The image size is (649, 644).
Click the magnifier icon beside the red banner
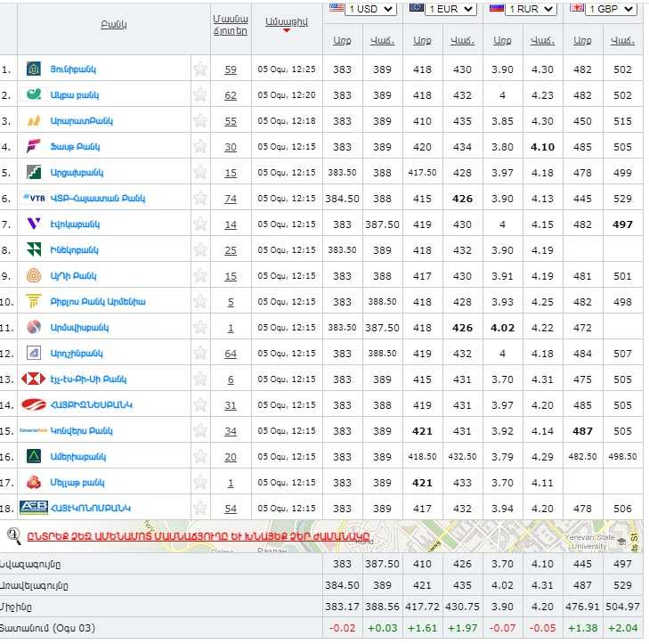(x=14, y=535)
